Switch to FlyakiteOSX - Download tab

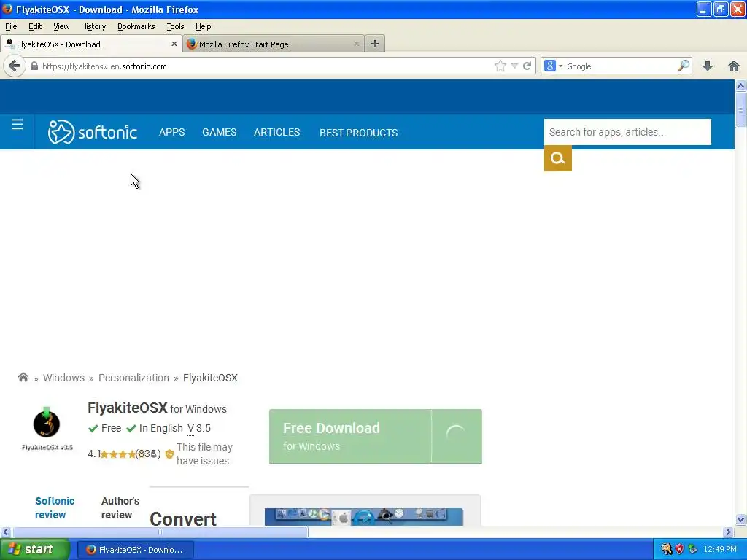point(90,44)
